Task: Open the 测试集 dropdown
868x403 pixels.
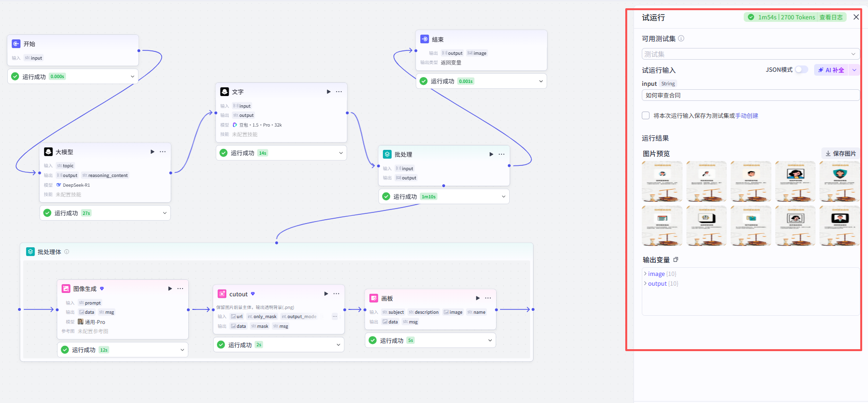Action: coord(751,54)
